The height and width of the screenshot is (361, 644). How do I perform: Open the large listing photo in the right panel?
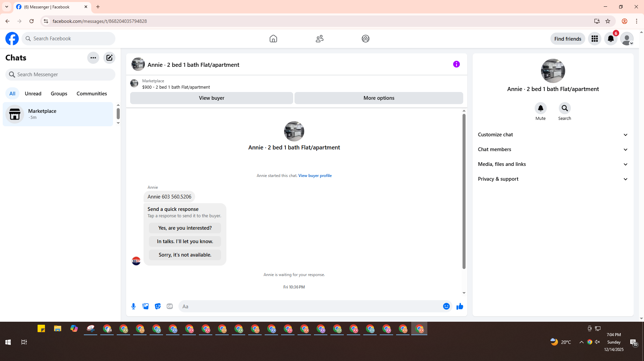click(553, 71)
